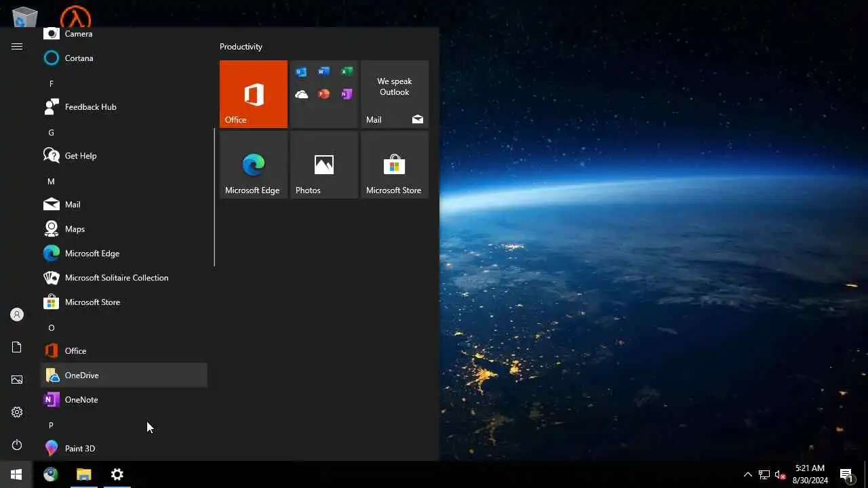Expand the Start menu hamburger

(17, 46)
